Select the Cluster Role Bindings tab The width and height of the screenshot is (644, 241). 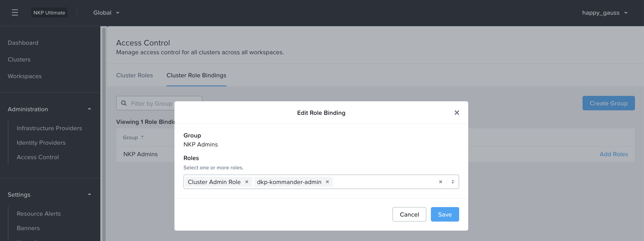196,75
